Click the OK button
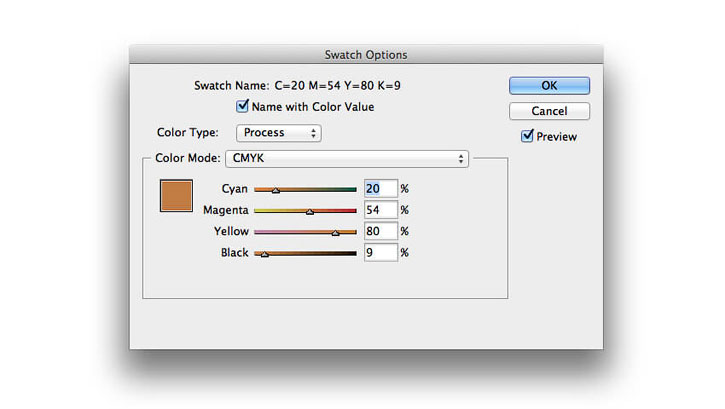Screen dimensions: 725x409 click(549, 85)
